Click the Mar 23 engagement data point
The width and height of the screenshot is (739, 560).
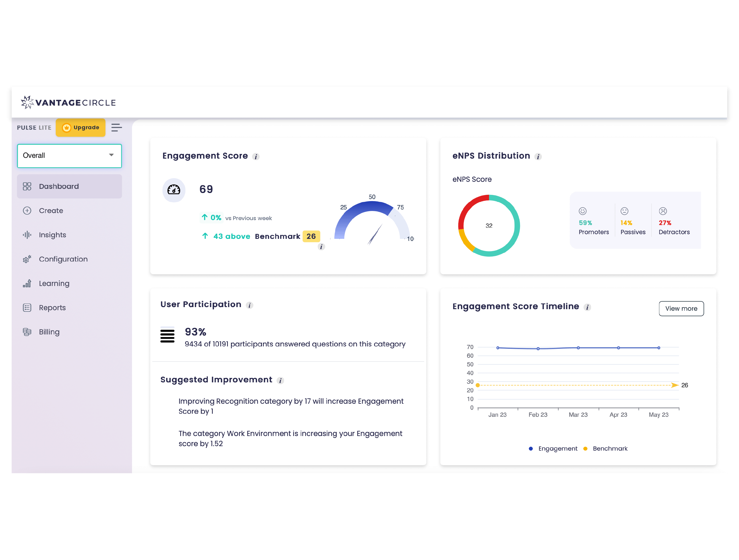click(578, 348)
